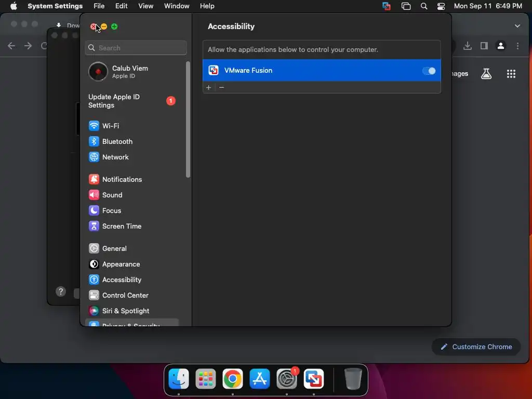
Task: Open Google Chrome from the Dock
Action: pyautogui.click(x=233, y=379)
